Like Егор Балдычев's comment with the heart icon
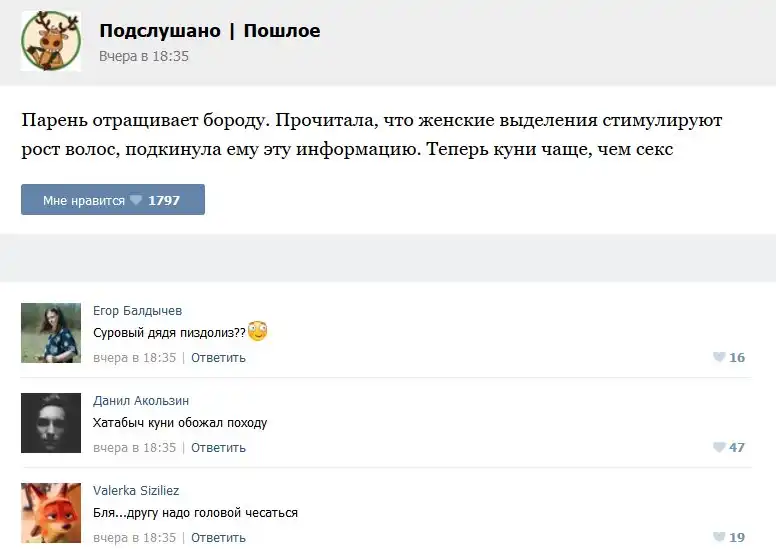 coord(718,357)
